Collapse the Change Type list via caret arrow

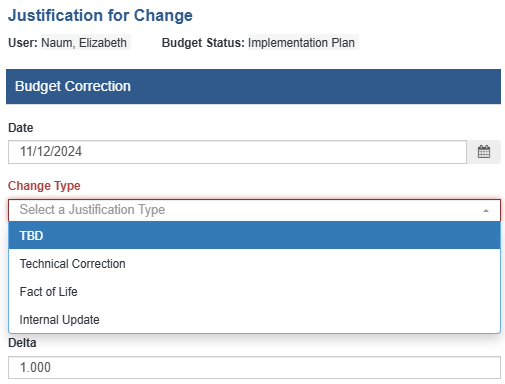click(x=486, y=211)
